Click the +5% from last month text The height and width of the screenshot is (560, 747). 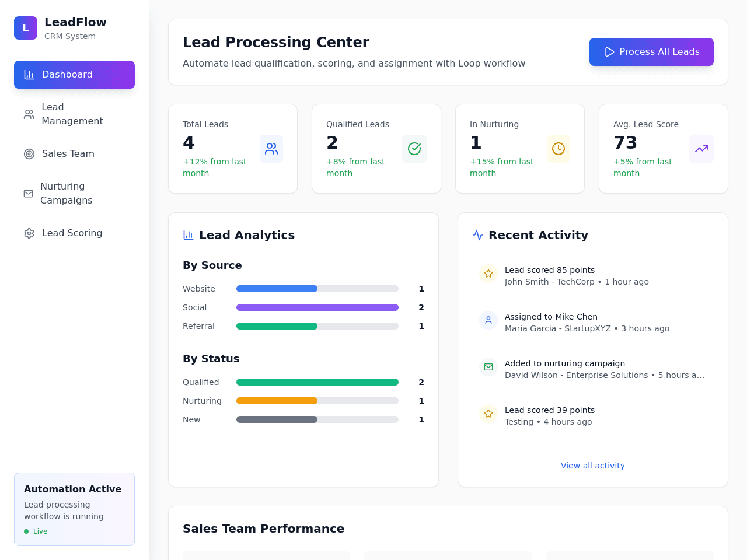643,167
